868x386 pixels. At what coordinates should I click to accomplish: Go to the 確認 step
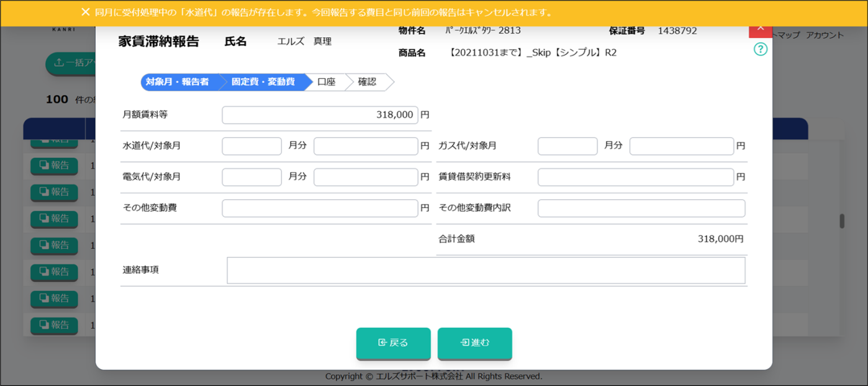click(367, 82)
